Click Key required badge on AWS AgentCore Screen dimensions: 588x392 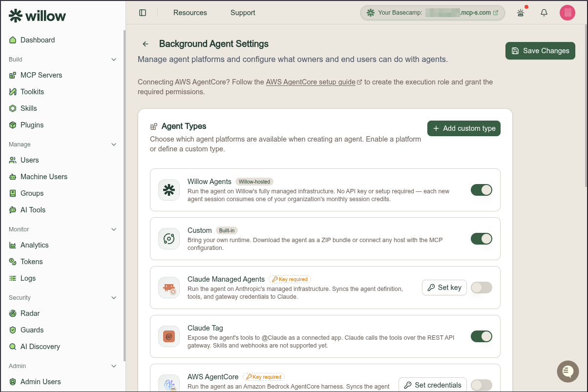(264, 377)
